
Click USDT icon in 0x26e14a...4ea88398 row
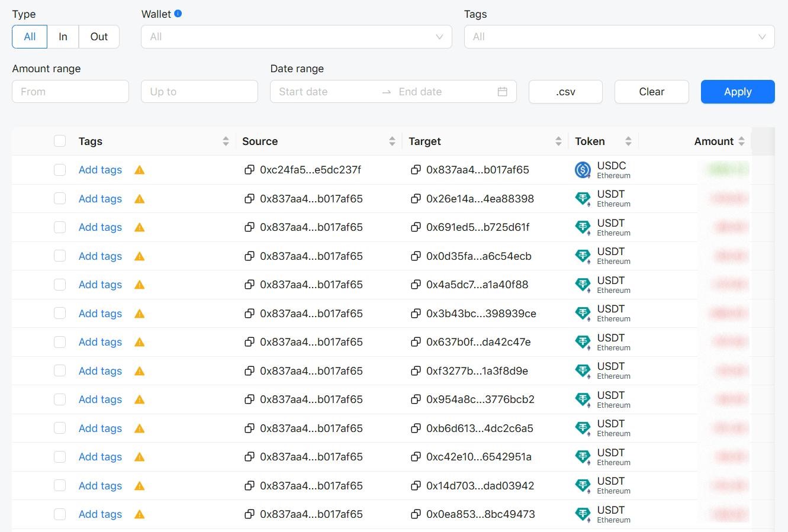tap(583, 199)
